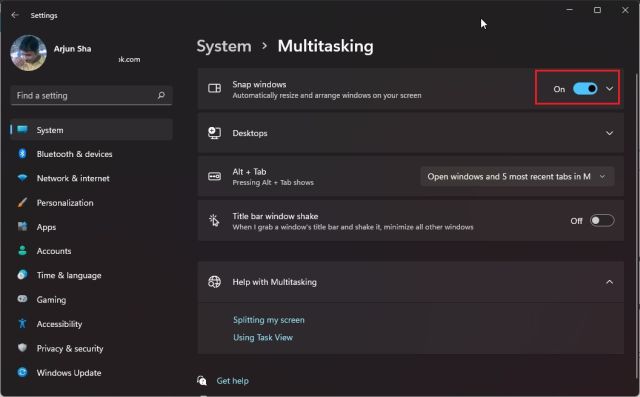Click the Desktops icon
Image resolution: width=640 pixels, height=397 pixels.
coord(214,133)
